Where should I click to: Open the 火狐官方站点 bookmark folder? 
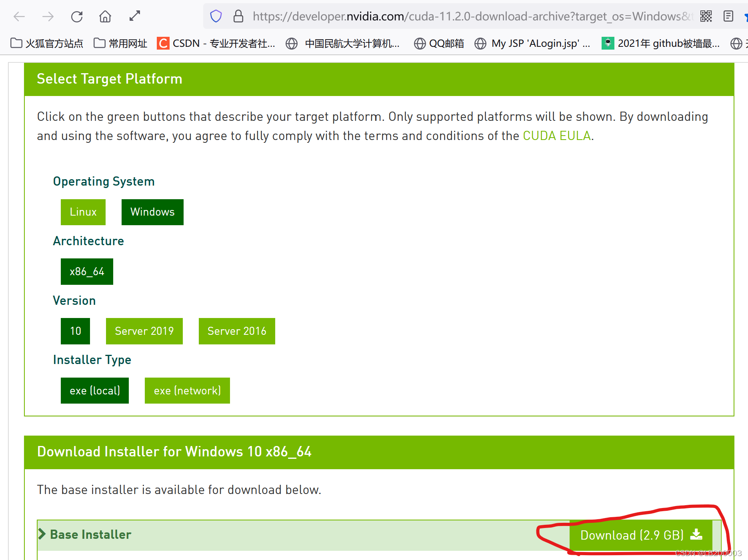tap(47, 43)
